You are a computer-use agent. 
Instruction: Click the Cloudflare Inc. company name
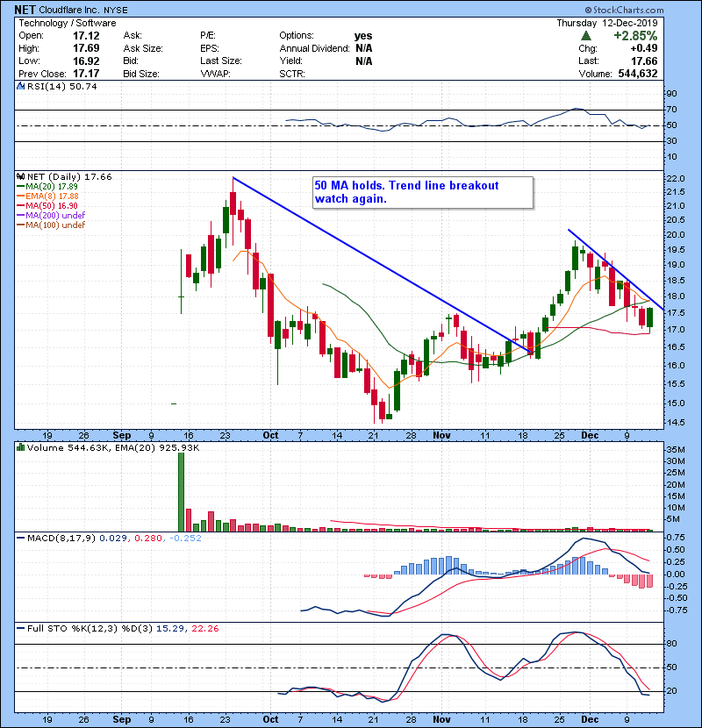pyautogui.click(x=70, y=10)
